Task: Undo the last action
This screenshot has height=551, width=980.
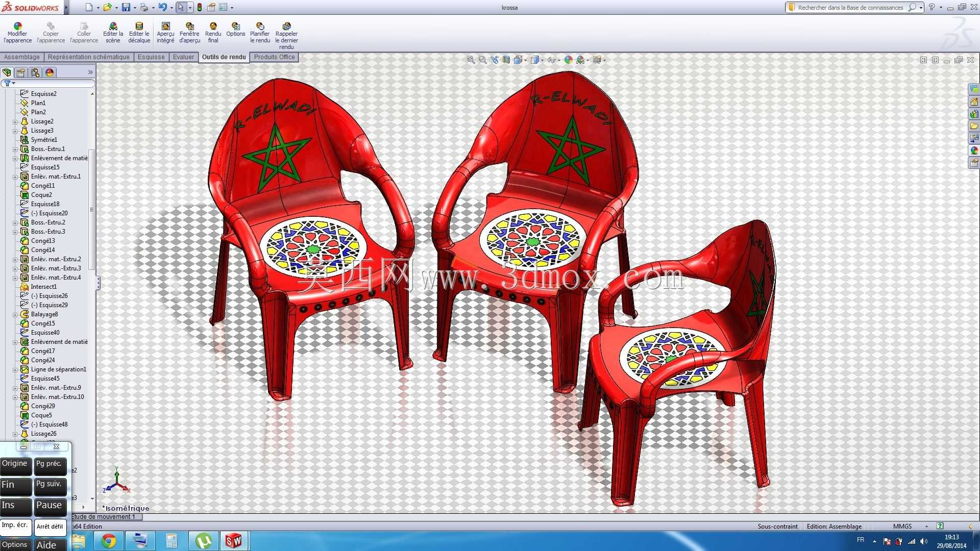Action: tap(162, 7)
